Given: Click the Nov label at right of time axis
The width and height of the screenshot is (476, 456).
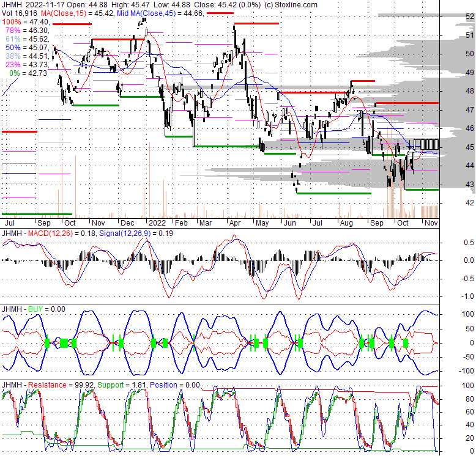Looking at the screenshot, I should (x=431, y=223).
